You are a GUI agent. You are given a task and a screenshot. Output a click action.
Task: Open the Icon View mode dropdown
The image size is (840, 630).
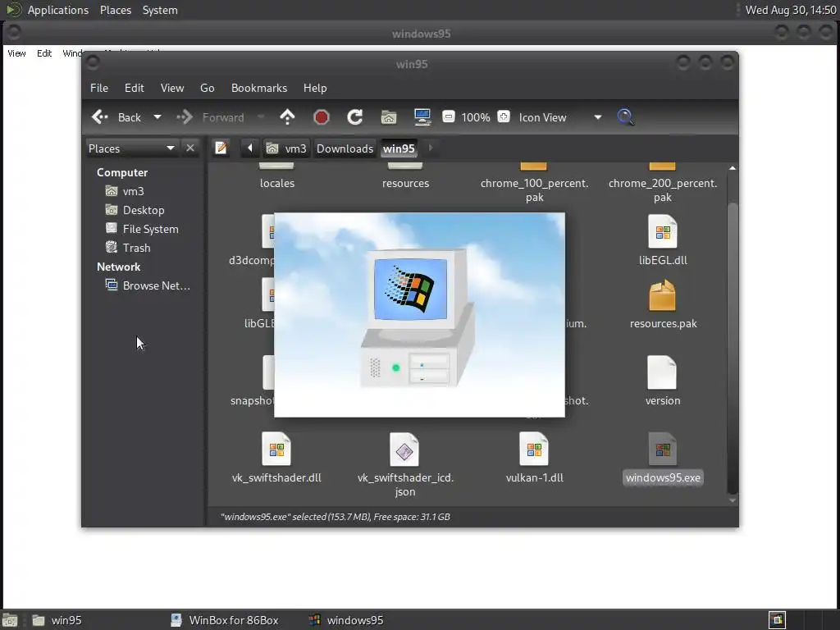(559, 117)
